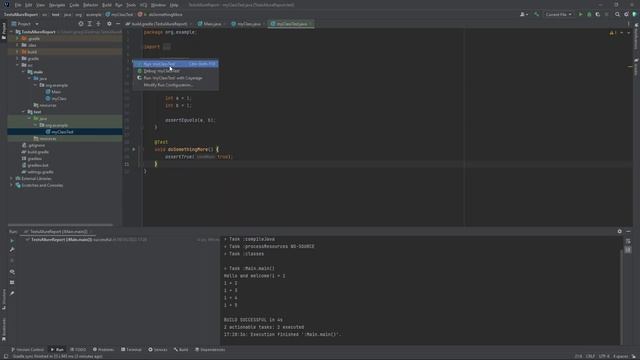Viewport: 640px width, 360px height.
Task: Expand Scratches and Consoles node
Action: [x=11, y=185]
